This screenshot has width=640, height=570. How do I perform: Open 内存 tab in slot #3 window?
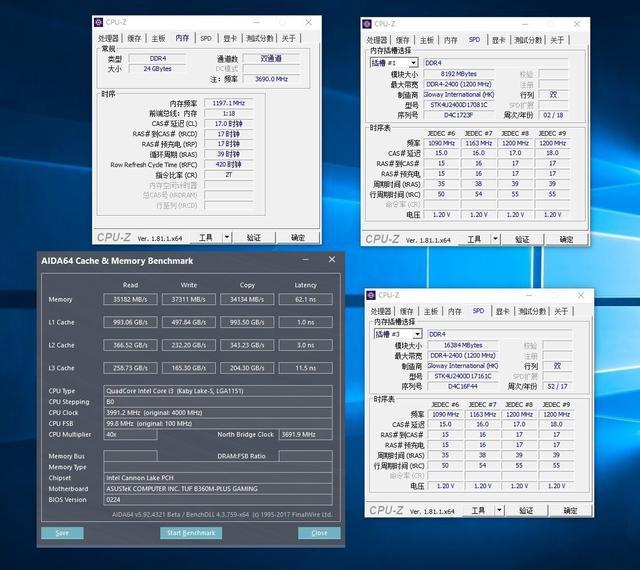pyautogui.click(x=454, y=311)
